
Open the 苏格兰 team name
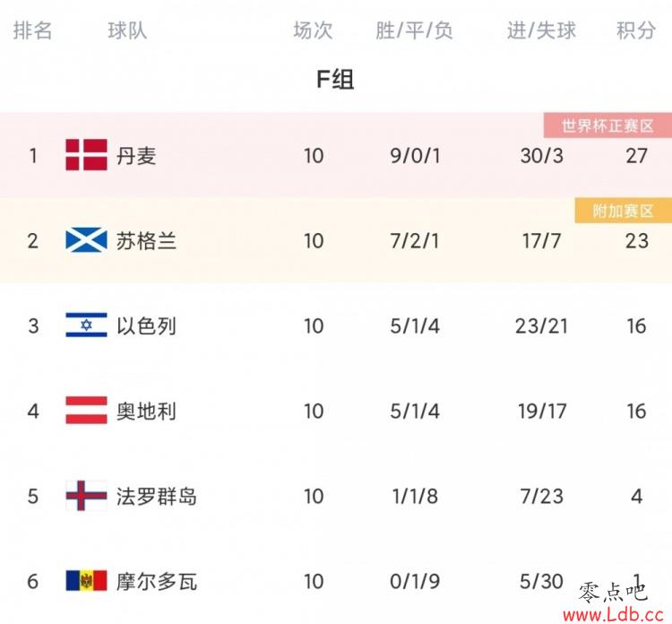tap(146, 240)
